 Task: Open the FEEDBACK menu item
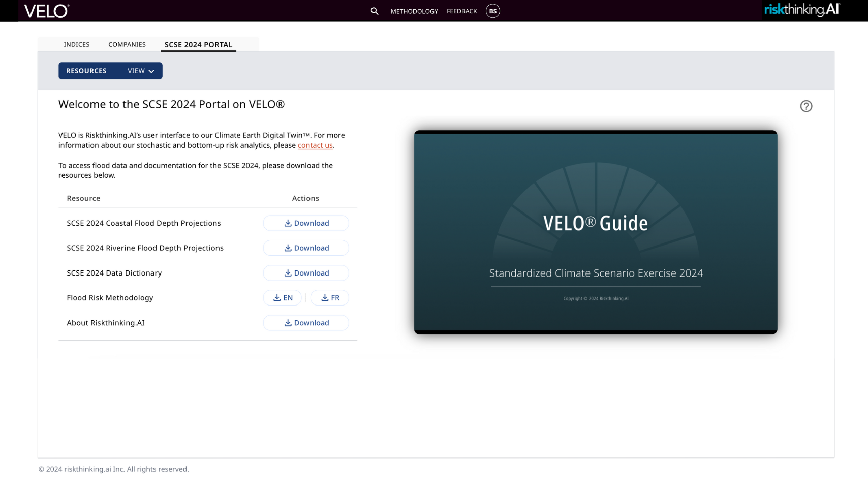[x=461, y=11]
